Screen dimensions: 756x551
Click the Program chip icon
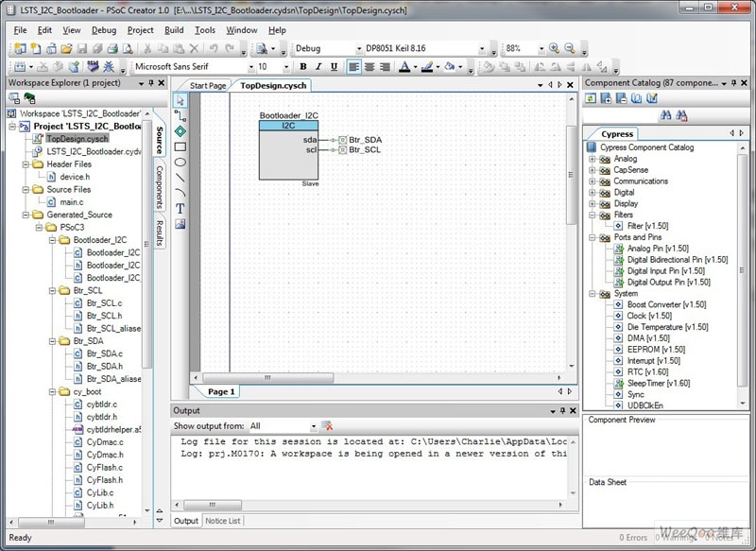tap(93, 66)
